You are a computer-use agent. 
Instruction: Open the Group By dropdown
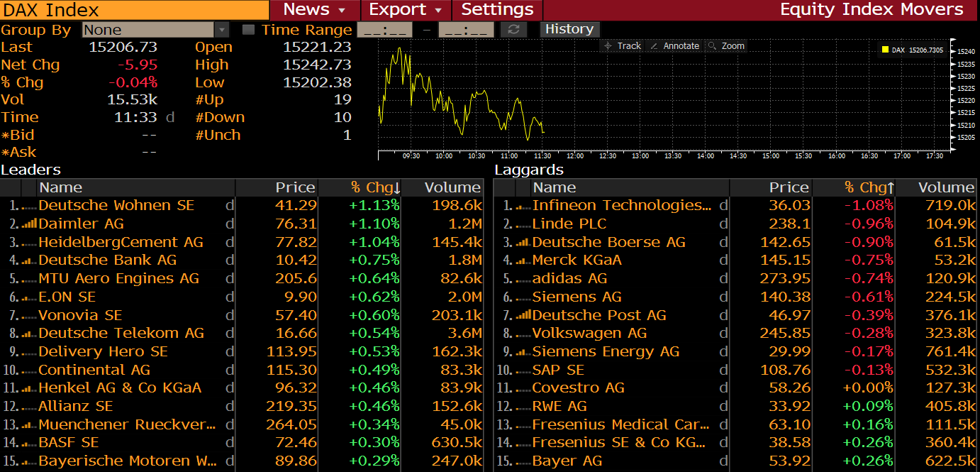point(222,30)
